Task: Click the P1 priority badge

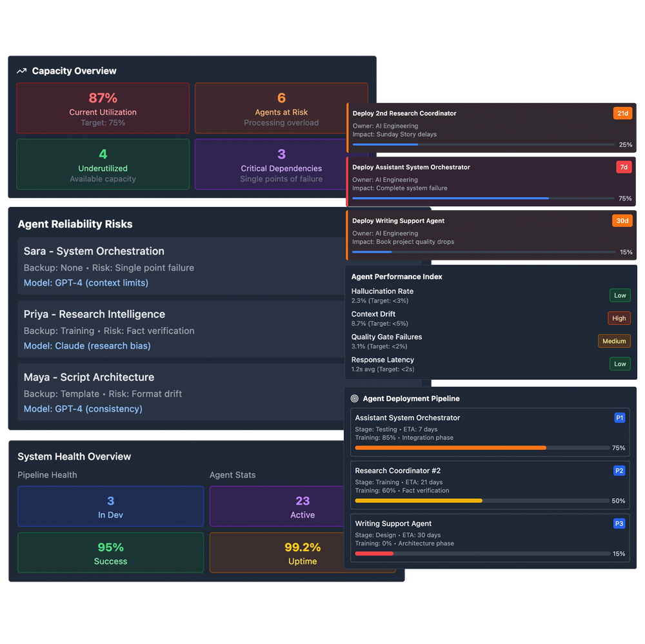Action: pyautogui.click(x=619, y=418)
